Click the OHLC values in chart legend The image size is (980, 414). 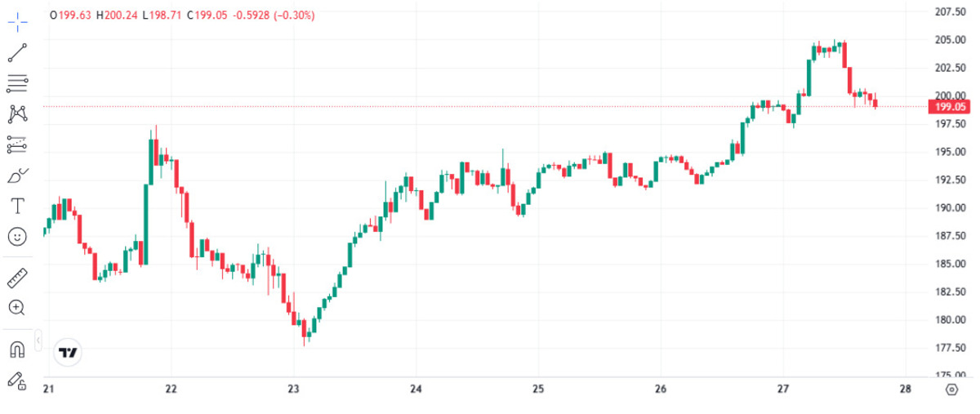click(x=181, y=16)
